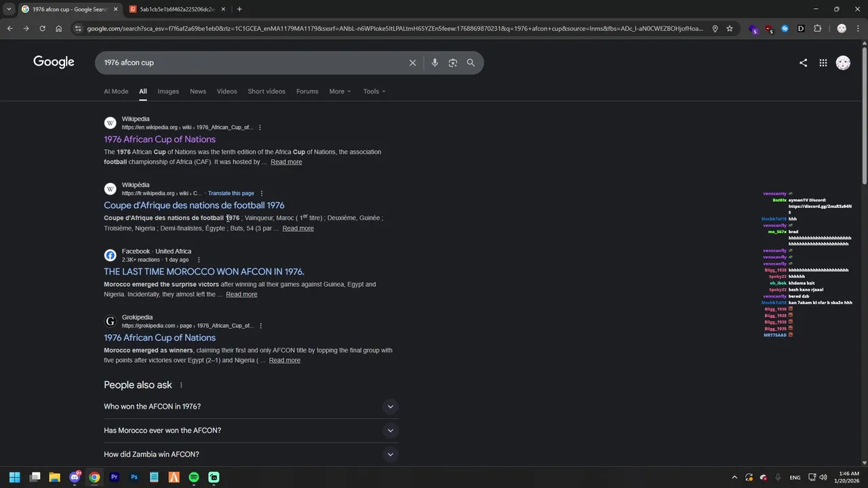Start voice search with the microphone icon
This screenshot has width=868, height=488.
point(435,62)
